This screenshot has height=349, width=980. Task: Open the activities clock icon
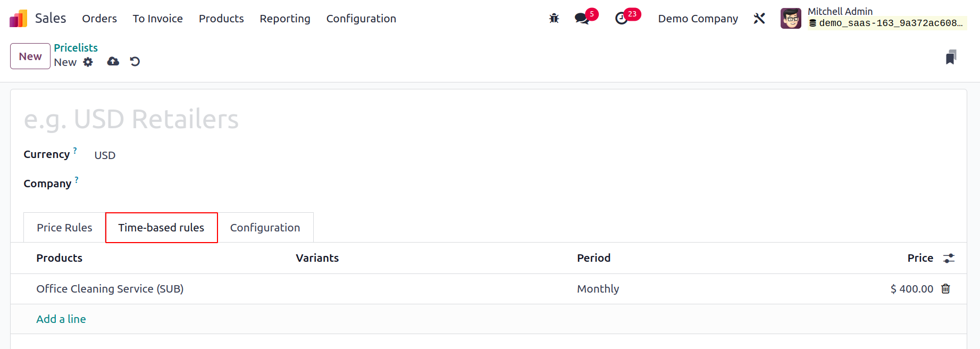pyautogui.click(x=621, y=19)
